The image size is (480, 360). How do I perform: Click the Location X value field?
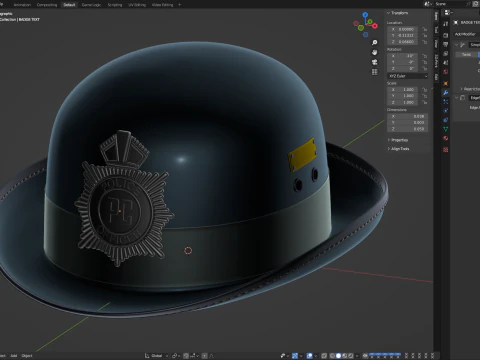(402, 29)
